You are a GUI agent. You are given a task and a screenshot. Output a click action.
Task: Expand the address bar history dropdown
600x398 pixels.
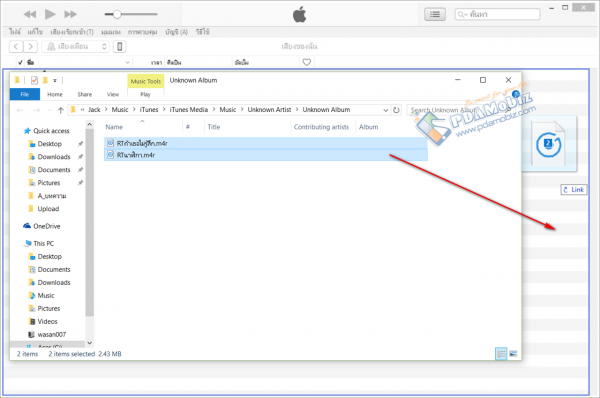click(386, 110)
